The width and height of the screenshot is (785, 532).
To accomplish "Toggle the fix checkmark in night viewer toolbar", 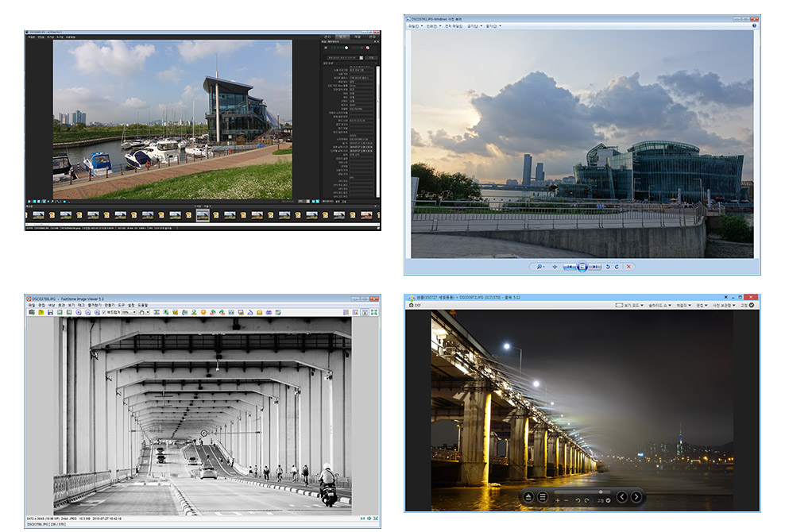I will pos(752,305).
